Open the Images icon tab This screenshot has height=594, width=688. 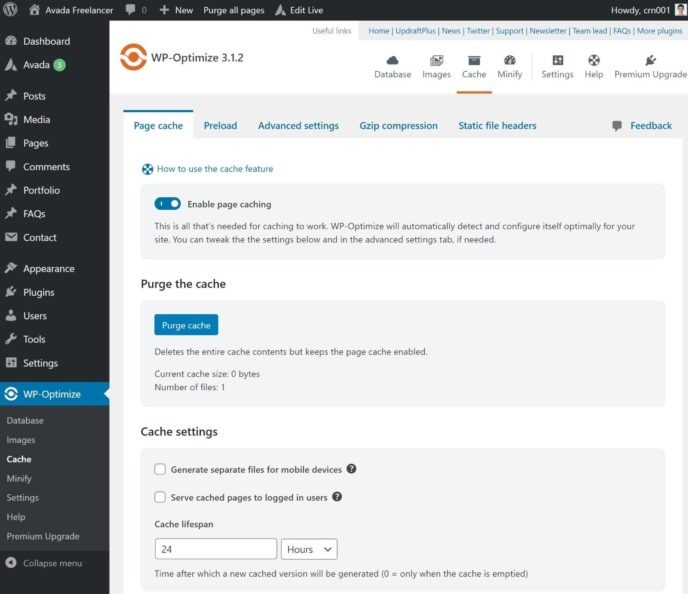coord(436,60)
